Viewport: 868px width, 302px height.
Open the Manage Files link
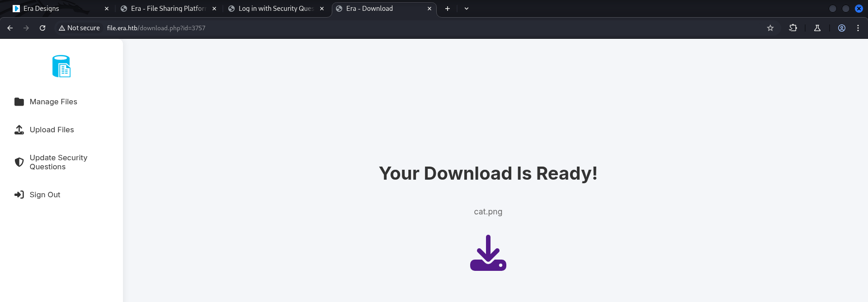[x=53, y=102]
